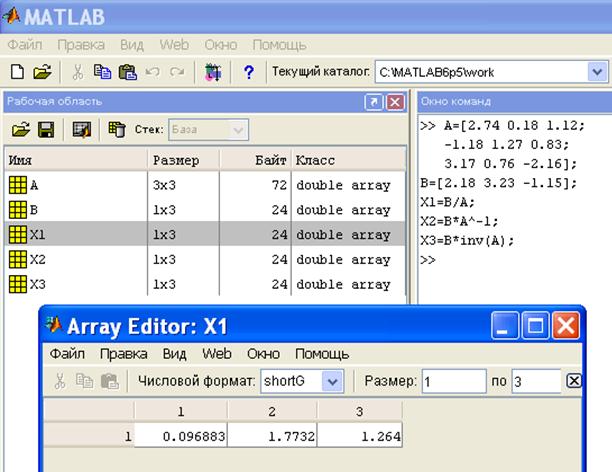
Task: Maximize the Array Editor window
Action: click(536, 325)
